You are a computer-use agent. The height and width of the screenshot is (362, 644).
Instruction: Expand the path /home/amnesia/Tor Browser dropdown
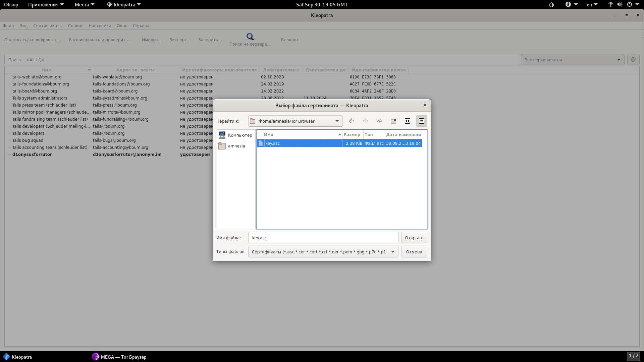point(337,121)
